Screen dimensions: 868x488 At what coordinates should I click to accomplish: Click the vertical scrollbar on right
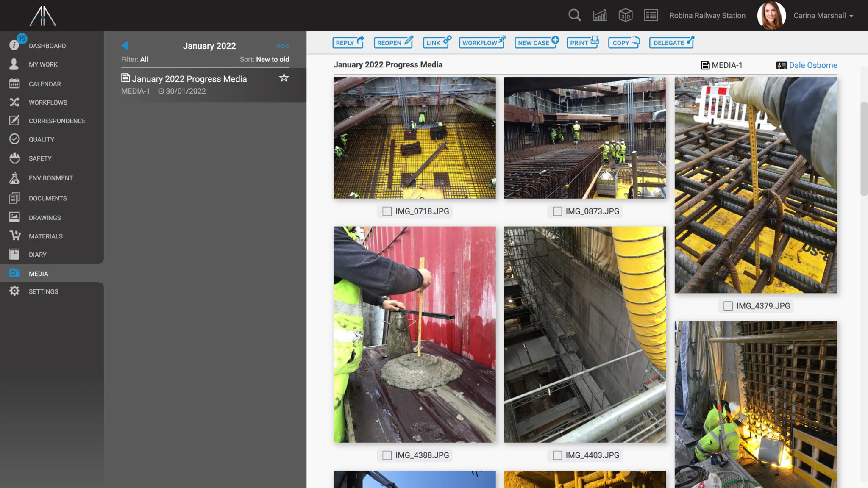click(864, 148)
